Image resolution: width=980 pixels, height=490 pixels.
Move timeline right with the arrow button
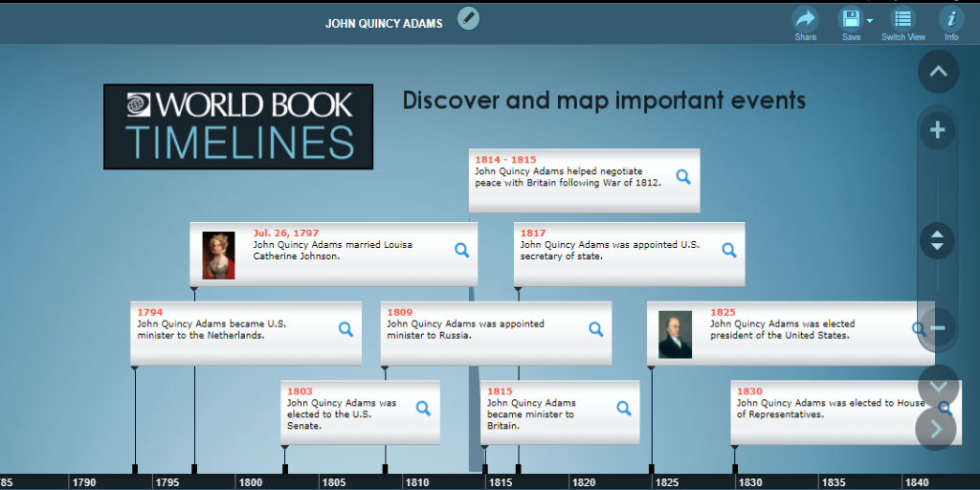tap(936, 429)
